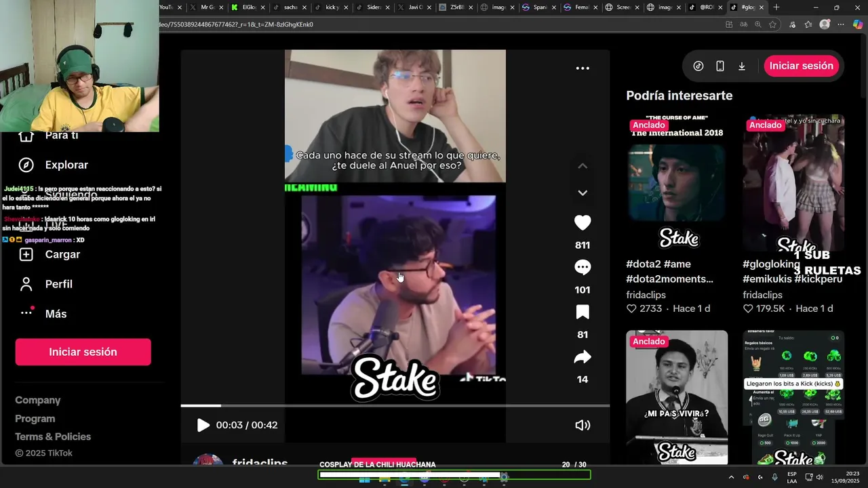Click the TikTok coin icon in header

(698, 66)
